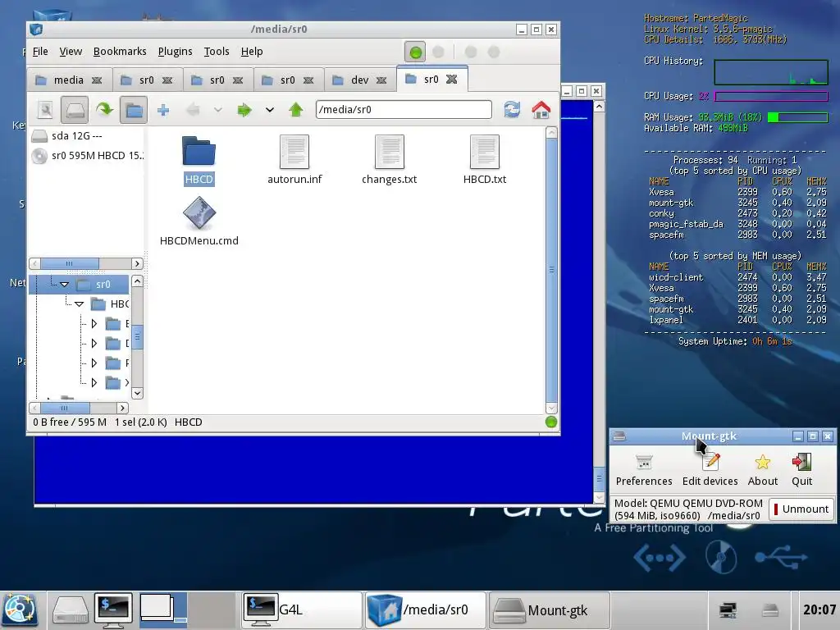Click the folder tree vertical scrollbar thumb

[137, 336]
